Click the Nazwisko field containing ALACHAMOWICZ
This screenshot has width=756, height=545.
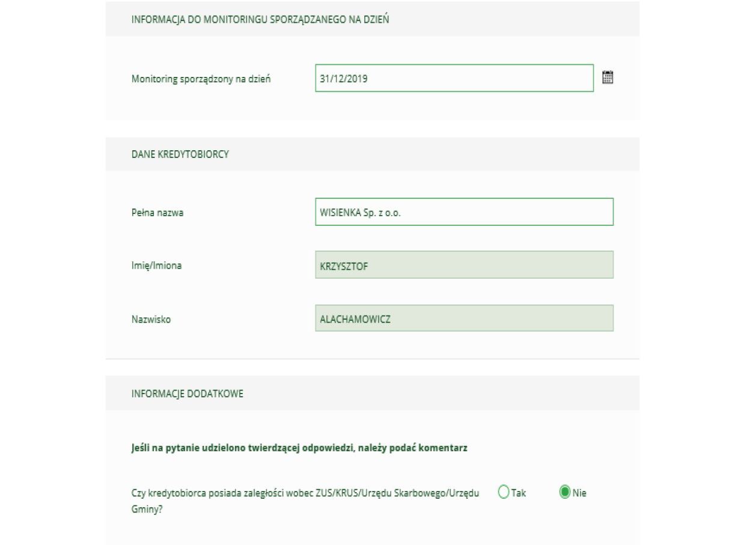[x=464, y=318]
